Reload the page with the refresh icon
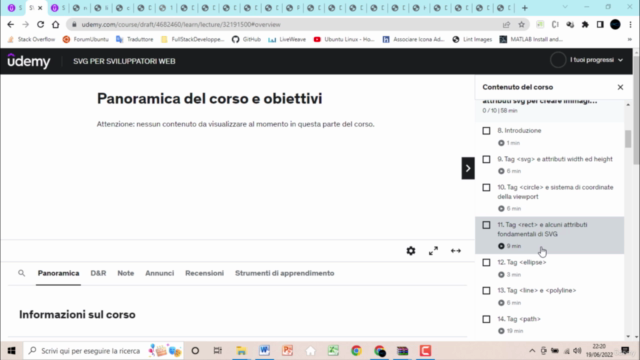 click(40, 24)
